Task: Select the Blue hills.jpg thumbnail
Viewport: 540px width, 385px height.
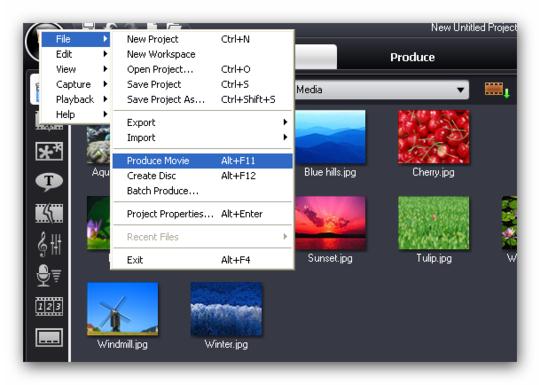Action: pyautogui.click(x=330, y=137)
